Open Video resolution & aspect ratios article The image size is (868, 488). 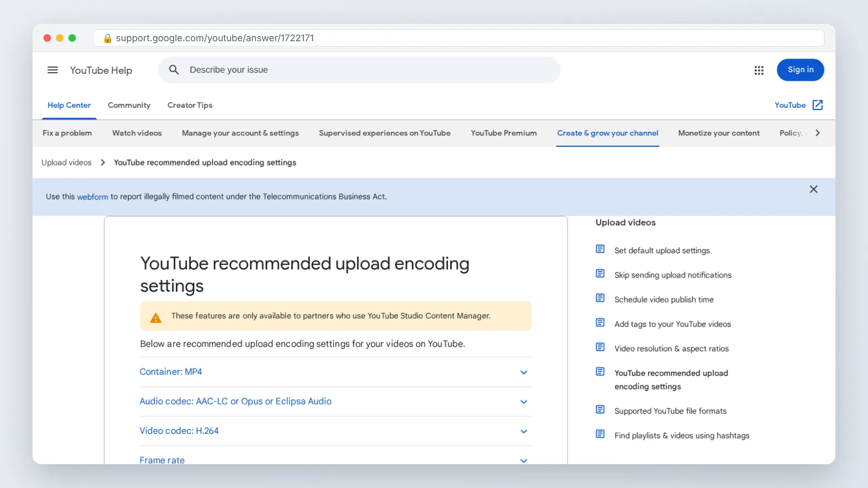coord(672,349)
